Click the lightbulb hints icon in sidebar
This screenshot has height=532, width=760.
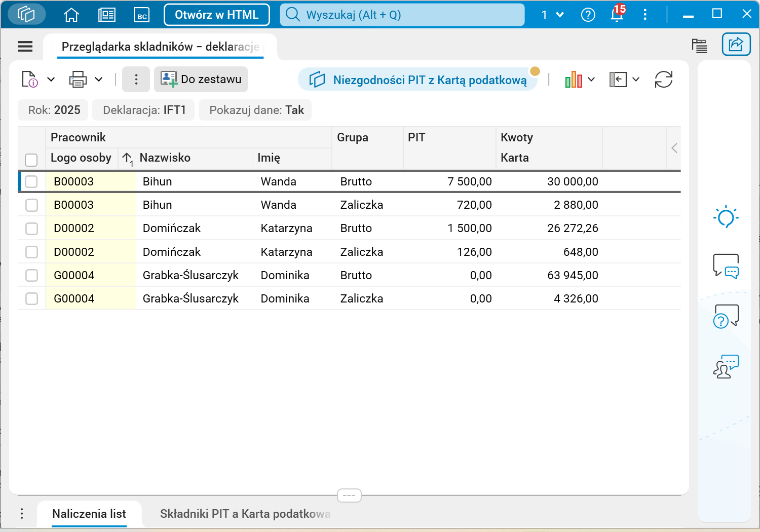pos(726,217)
